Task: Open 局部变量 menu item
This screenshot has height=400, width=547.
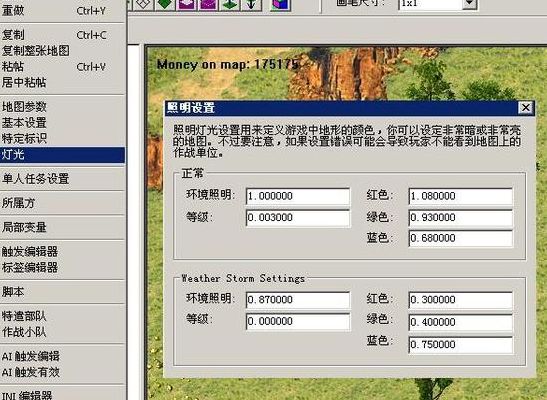Action: (x=62, y=227)
